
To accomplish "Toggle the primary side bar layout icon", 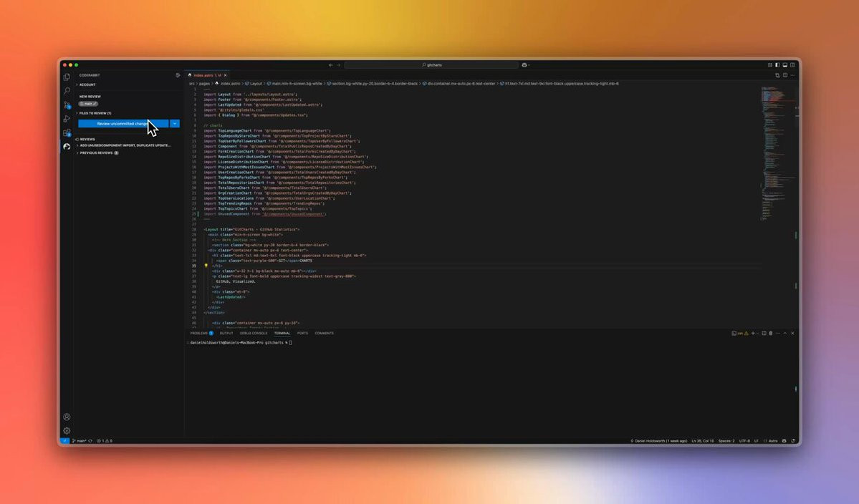I will [x=777, y=64].
